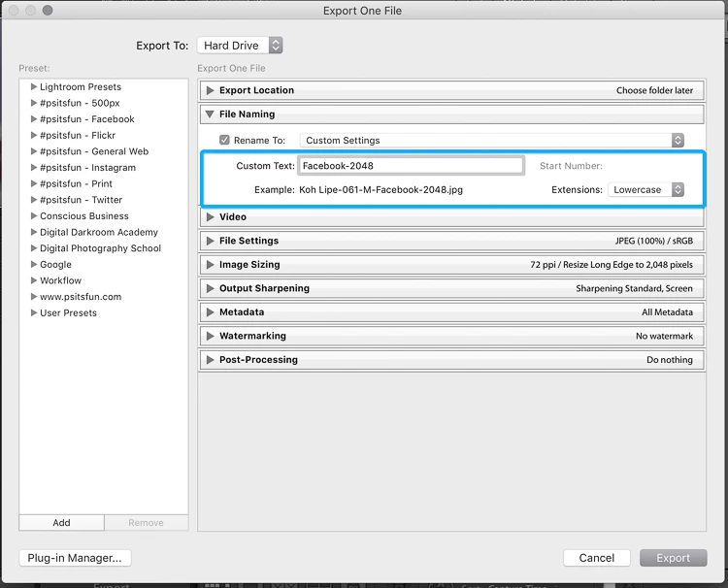The width and height of the screenshot is (728, 588).
Task: Open the Extensions Lowercase dropdown
Action: [x=645, y=190]
